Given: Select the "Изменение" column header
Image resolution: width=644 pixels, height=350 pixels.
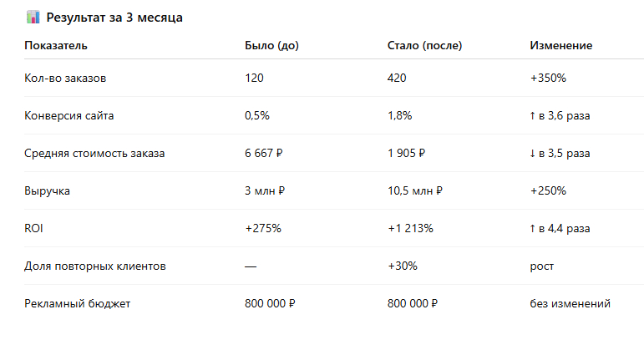Looking at the screenshot, I should point(561,45).
